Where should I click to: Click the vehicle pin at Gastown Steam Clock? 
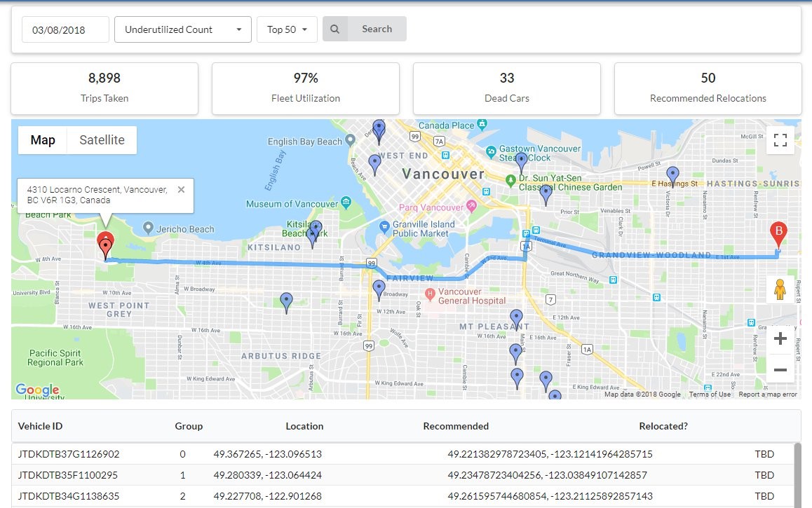pyautogui.click(x=522, y=163)
